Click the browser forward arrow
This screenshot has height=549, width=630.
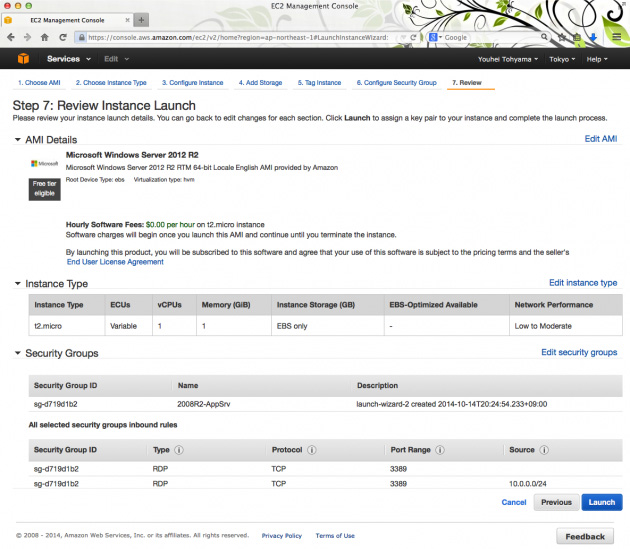click(x=27, y=37)
